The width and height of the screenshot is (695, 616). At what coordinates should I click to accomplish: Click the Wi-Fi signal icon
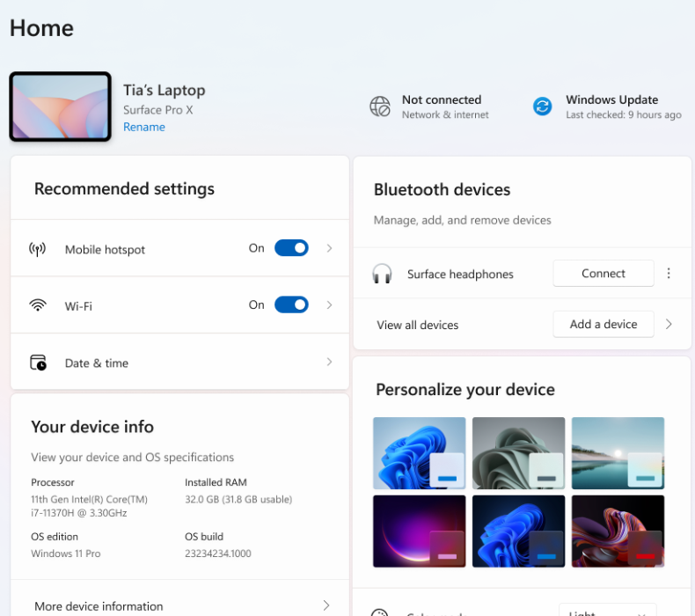click(x=38, y=305)
